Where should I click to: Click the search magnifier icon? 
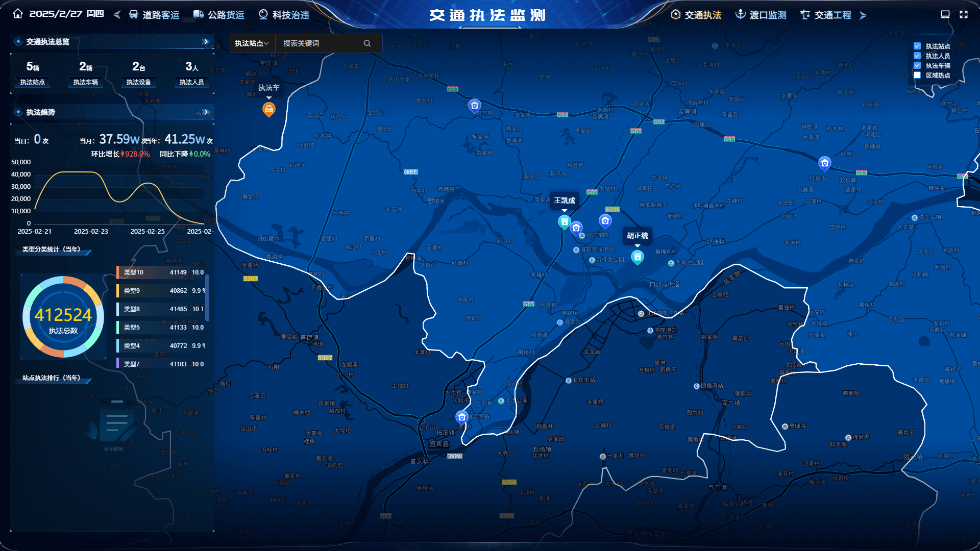[x=367, y=43]
